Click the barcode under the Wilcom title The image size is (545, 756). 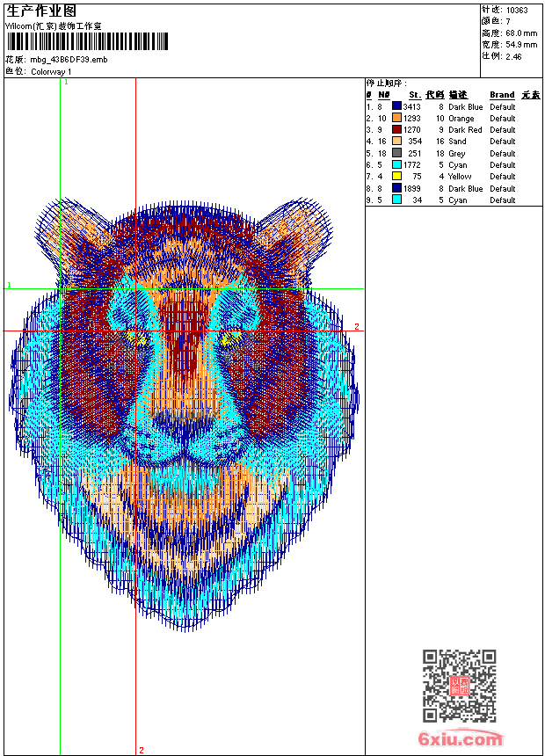88,42
